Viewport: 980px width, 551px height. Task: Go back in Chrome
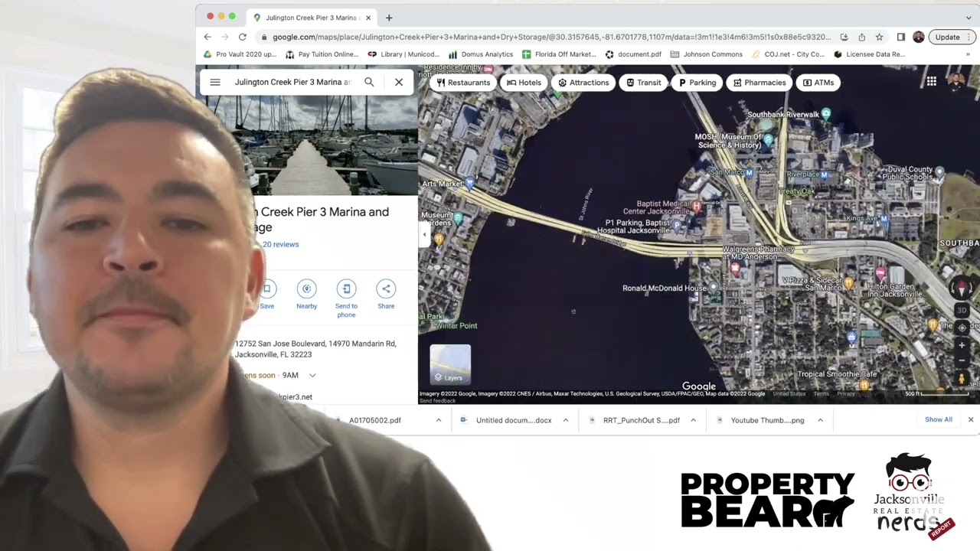coord(207,37)
